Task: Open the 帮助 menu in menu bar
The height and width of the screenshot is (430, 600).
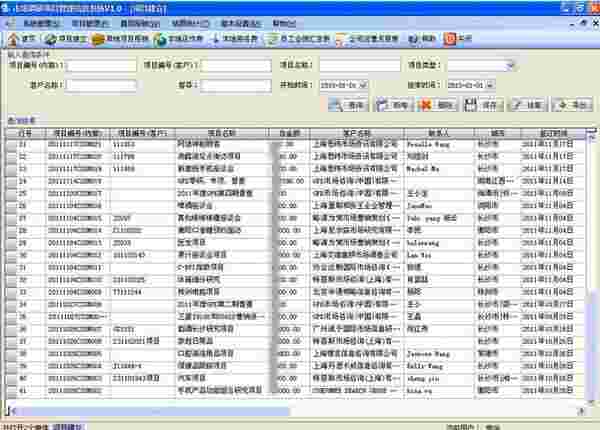Action: coord(284,24)
